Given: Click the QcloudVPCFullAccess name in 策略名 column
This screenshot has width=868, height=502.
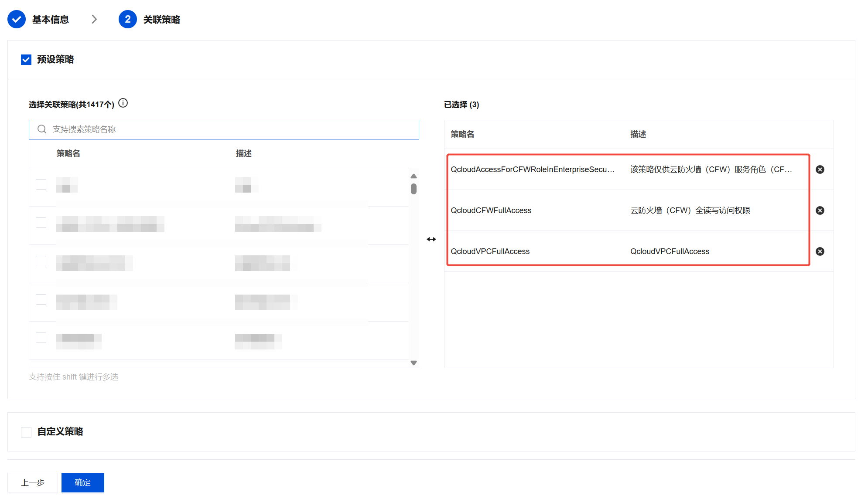Looking at the screenshot, I should click(490, 251).
